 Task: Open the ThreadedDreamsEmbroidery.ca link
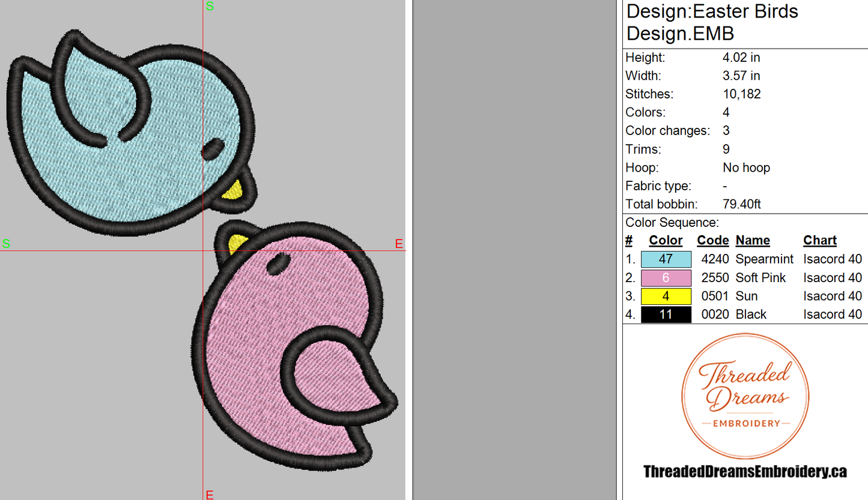click(745, 472)
